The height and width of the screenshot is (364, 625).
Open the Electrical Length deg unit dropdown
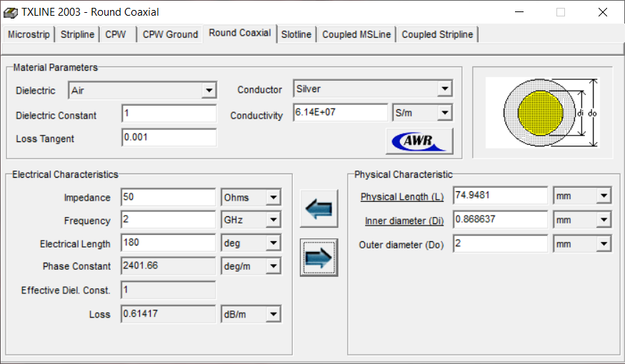[274, 243]
